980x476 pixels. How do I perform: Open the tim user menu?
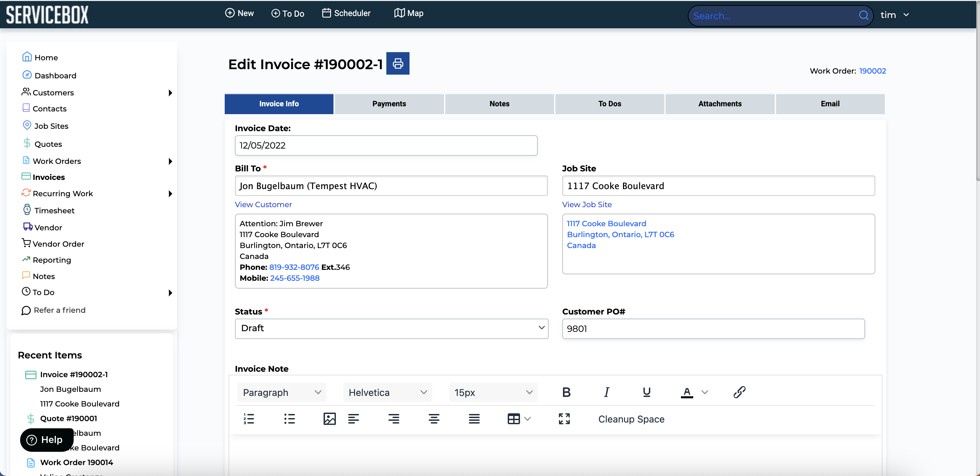pyautogui.click(x=894, y=15)
